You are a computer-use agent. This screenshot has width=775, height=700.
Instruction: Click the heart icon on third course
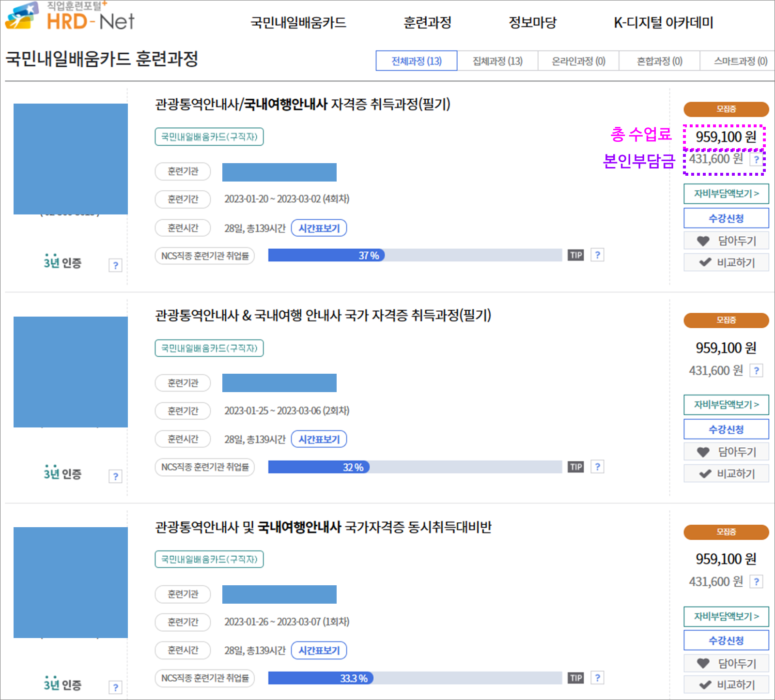click(702, 663)
